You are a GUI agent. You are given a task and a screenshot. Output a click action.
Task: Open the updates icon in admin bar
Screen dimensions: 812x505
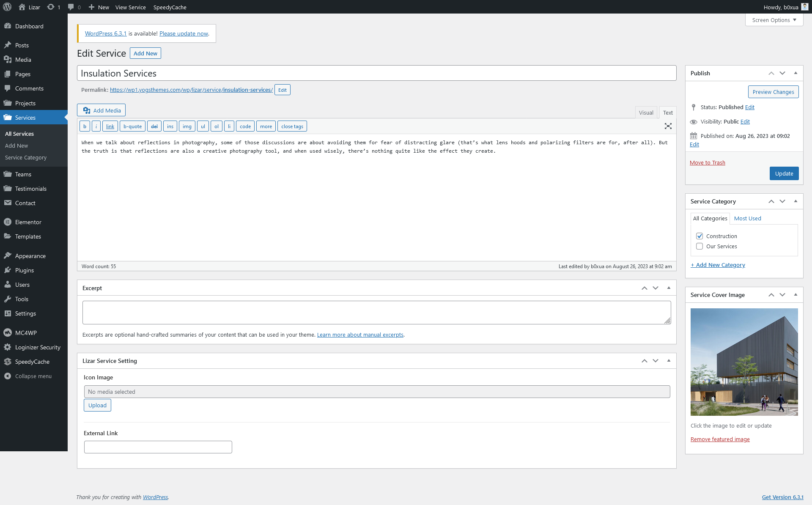[x=51, y=7]
